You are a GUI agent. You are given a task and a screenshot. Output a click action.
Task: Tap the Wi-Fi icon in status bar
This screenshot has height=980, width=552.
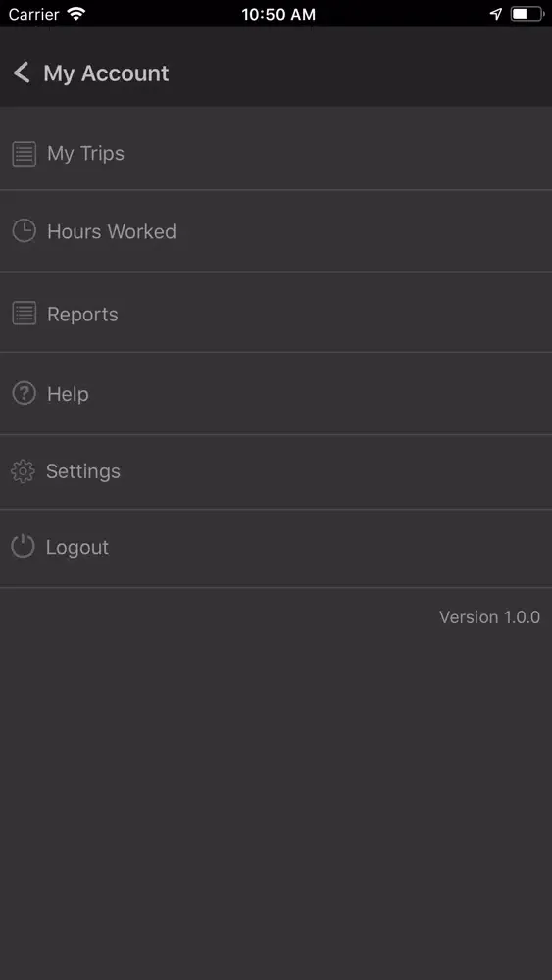pos(76,13)
